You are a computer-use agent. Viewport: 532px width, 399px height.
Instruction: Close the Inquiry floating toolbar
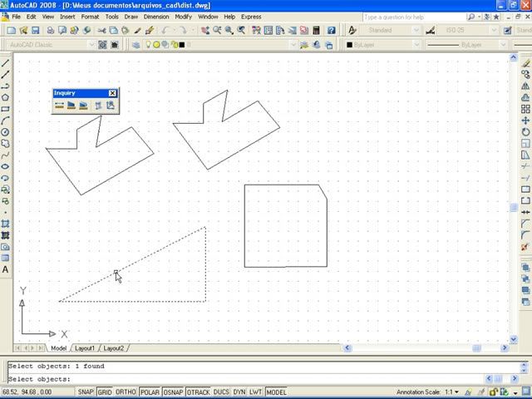[113, 93]
